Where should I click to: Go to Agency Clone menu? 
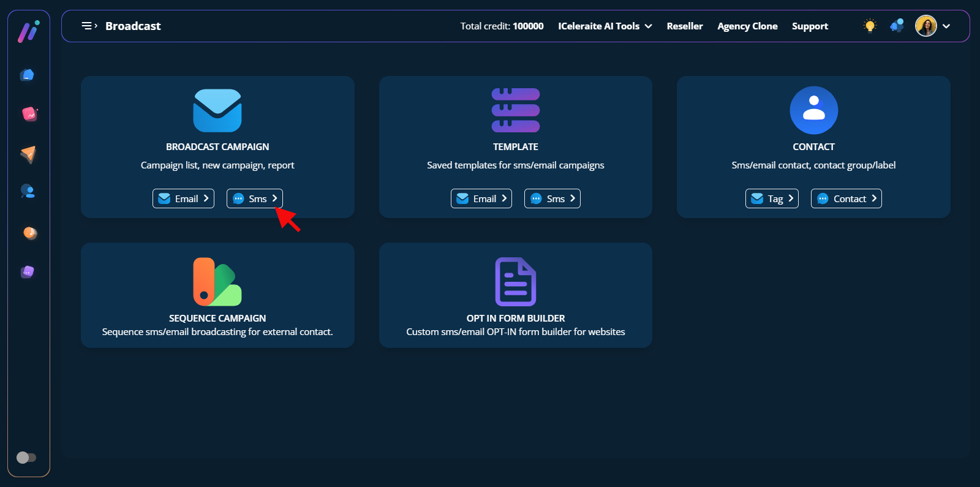point(747,26)
